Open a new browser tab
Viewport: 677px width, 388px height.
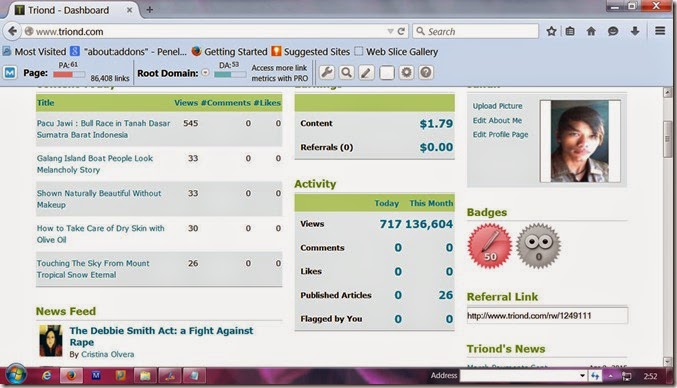pyautogui.click(x=149, y=9)
